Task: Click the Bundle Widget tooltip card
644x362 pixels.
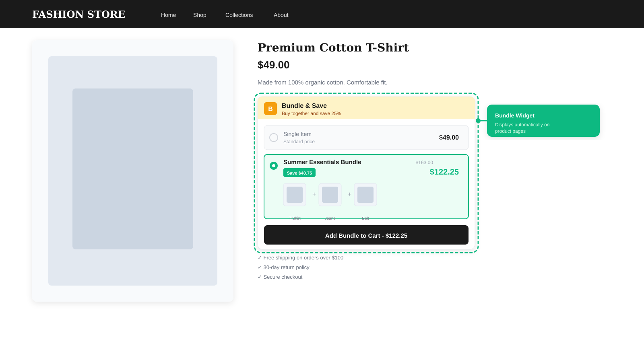Action: (543, 121)
